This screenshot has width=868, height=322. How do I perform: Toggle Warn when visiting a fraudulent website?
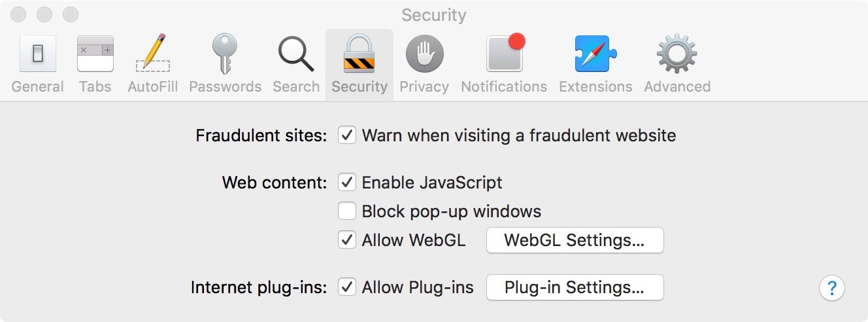click(x=346, y=136)
